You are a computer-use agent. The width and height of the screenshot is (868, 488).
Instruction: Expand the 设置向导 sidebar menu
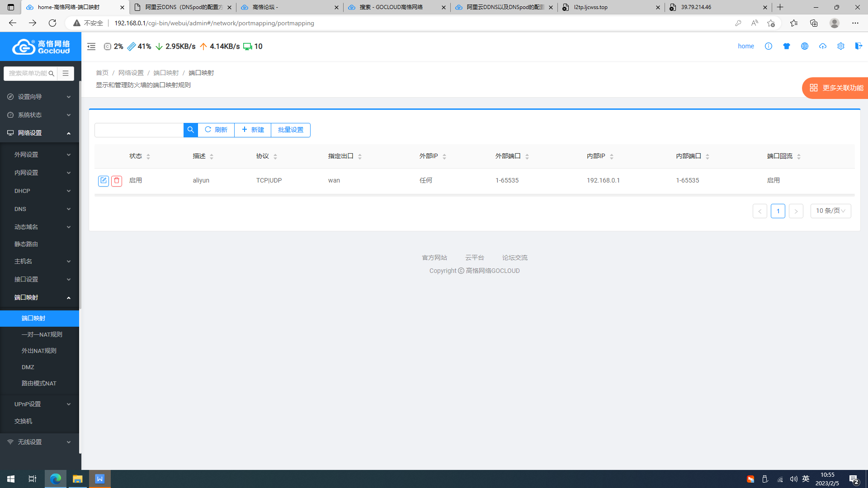tap(39, 97)
